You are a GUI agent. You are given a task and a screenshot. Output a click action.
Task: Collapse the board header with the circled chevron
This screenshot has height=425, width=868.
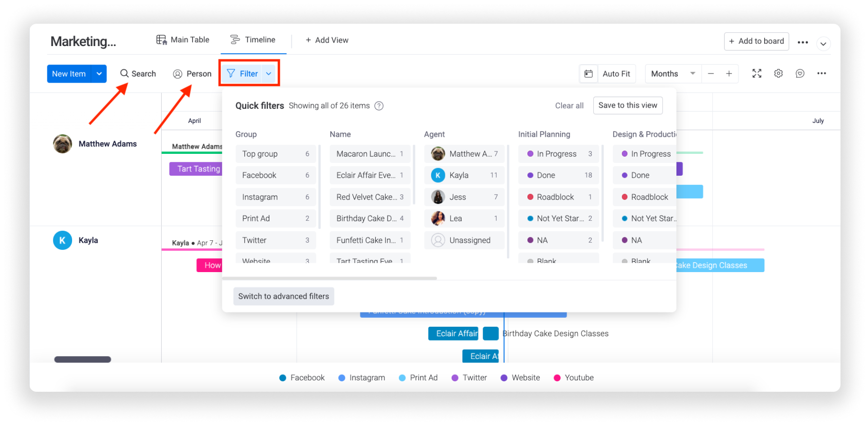(x=823, y=44)
